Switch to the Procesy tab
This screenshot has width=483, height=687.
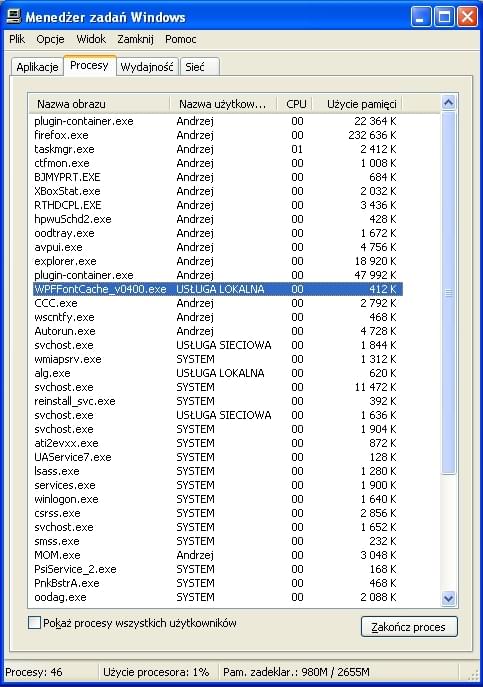(x=89, y=66)
